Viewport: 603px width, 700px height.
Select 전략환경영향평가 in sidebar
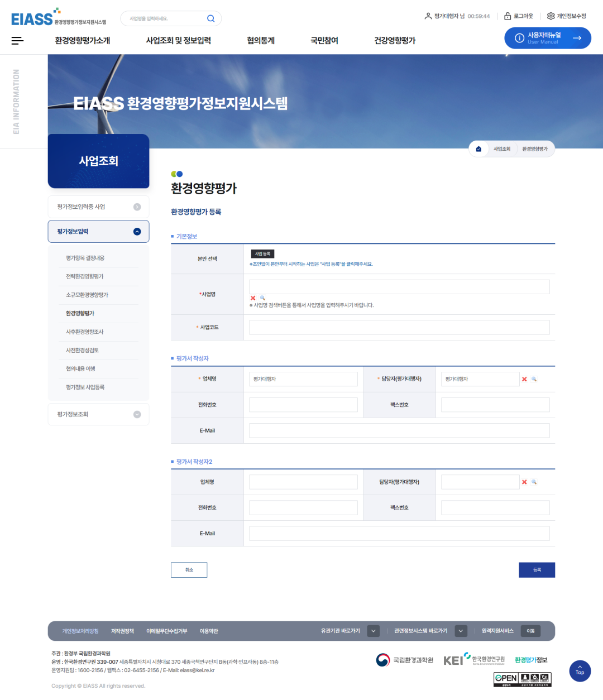click(85, 276)
